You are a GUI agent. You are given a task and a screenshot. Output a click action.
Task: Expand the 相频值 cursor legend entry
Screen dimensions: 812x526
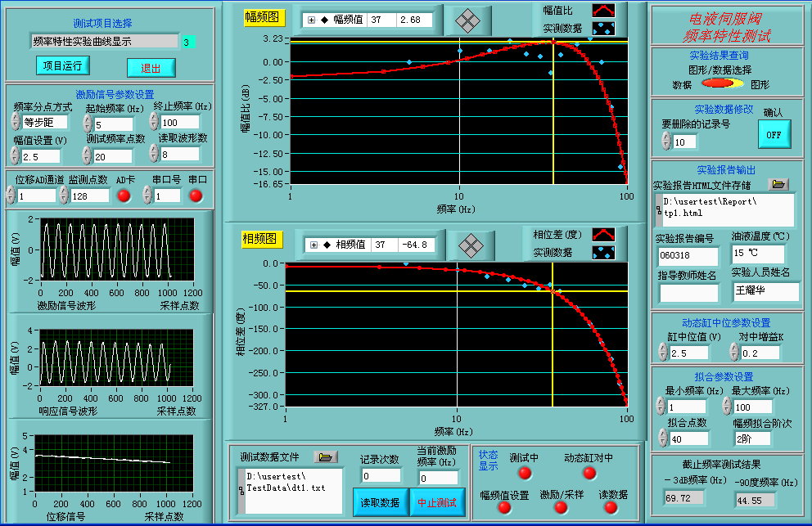point(314,244)
